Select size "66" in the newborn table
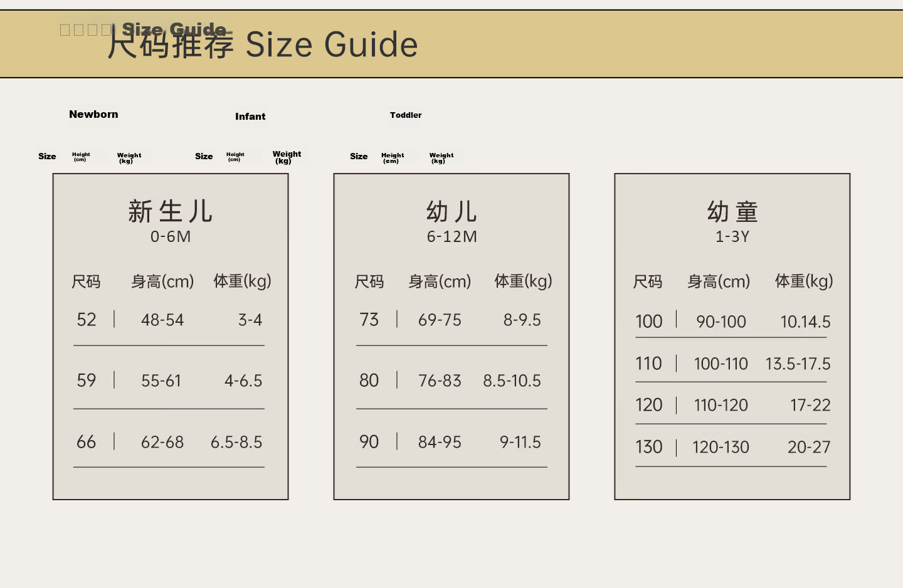 point(87,442)
